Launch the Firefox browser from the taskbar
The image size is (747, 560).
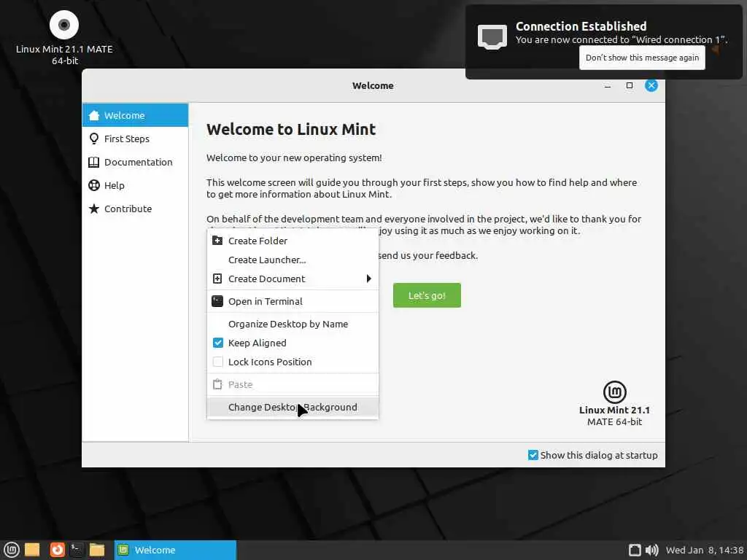57,550
